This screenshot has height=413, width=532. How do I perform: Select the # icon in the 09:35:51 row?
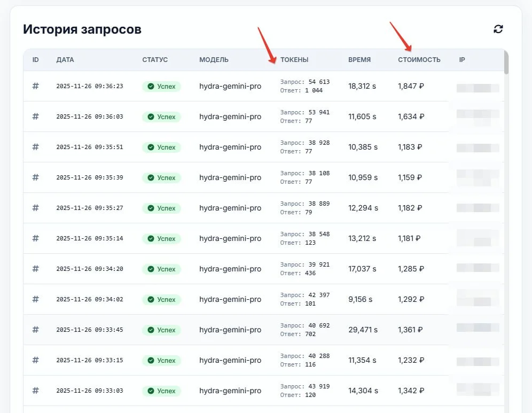click(x=36, y=147)
